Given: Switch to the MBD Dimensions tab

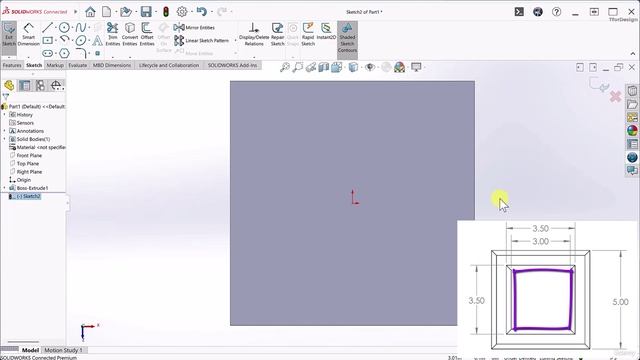Looking at the screenshot, I should 112,65.
